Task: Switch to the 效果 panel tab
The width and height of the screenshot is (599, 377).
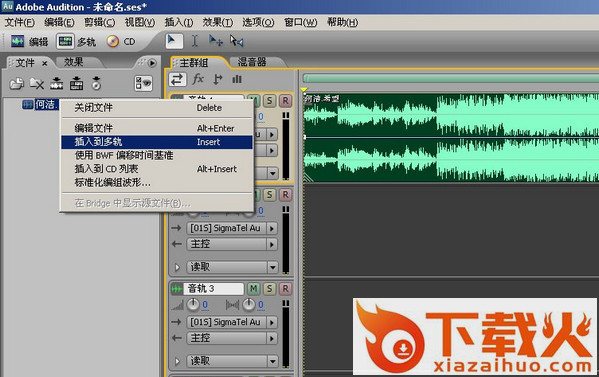Action: pyautogui.click(x=73, y=62)
